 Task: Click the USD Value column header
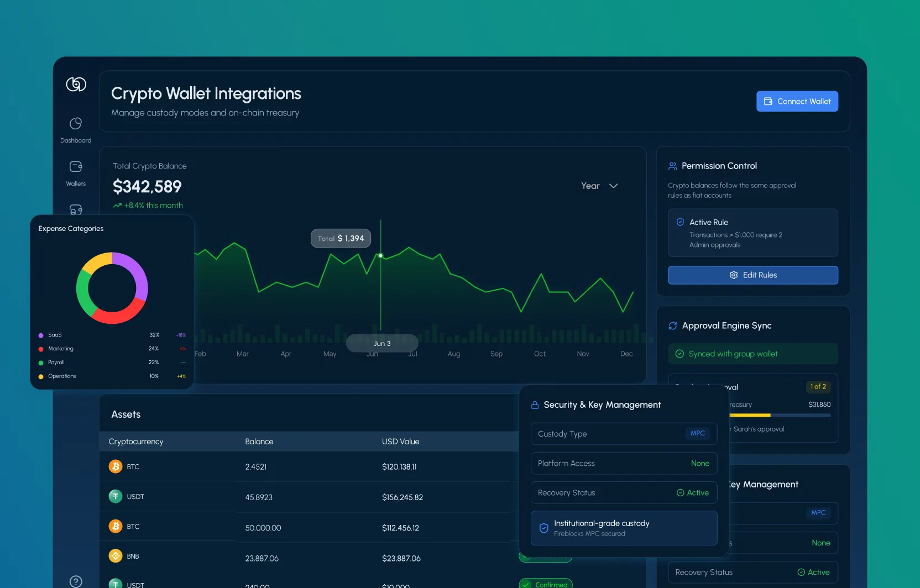tap(401, 442)
